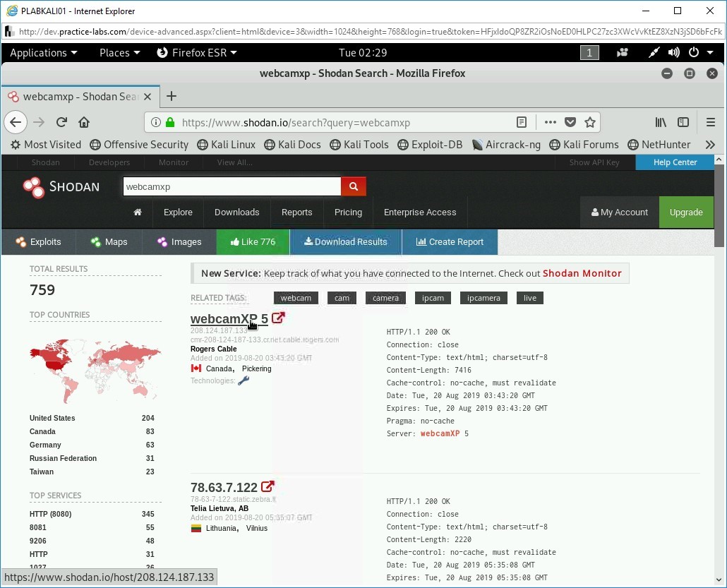Expand the overflow bookmarks chevron
Screen dimensions: 727x588
coord(710,144)
